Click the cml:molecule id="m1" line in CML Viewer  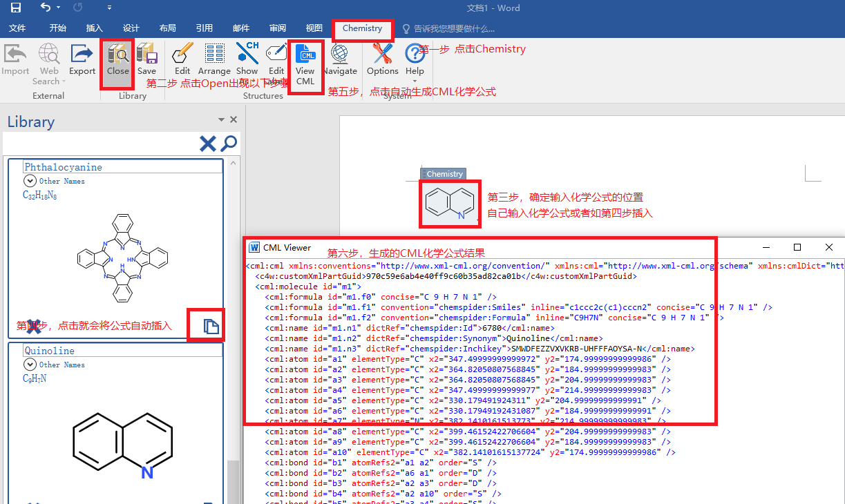pyautogui.click(x=308, y=287)
